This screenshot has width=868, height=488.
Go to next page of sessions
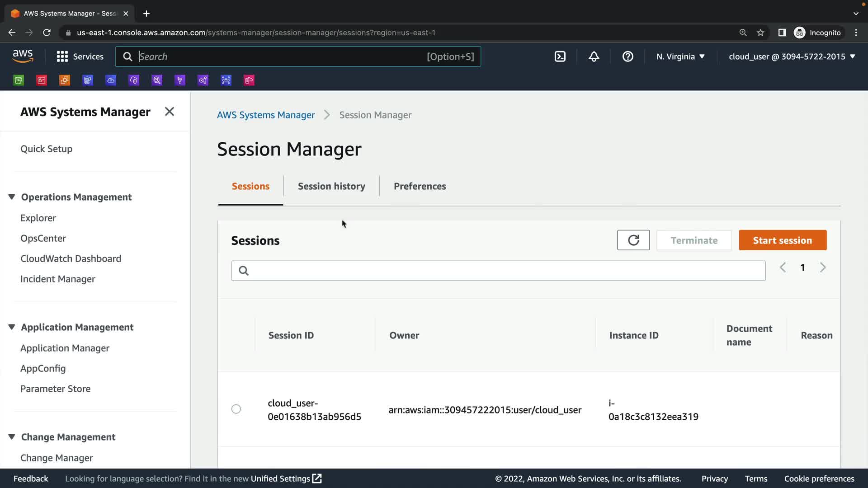pos(823,267)
